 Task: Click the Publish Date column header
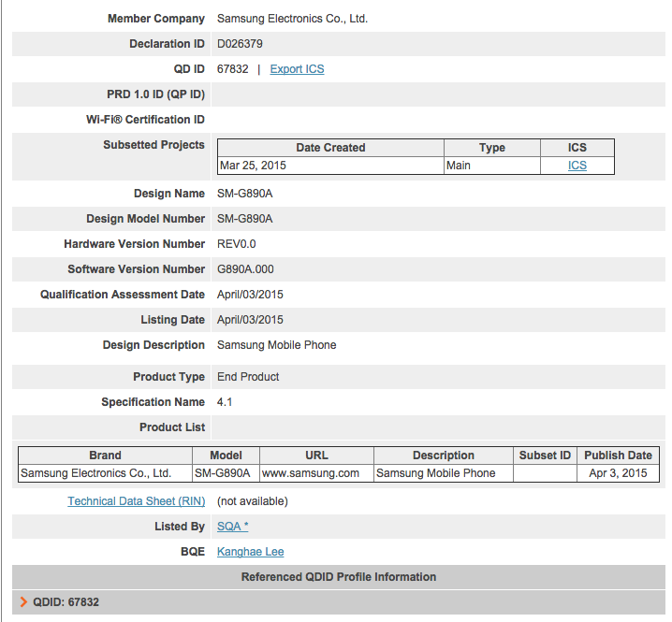point(618,456)
